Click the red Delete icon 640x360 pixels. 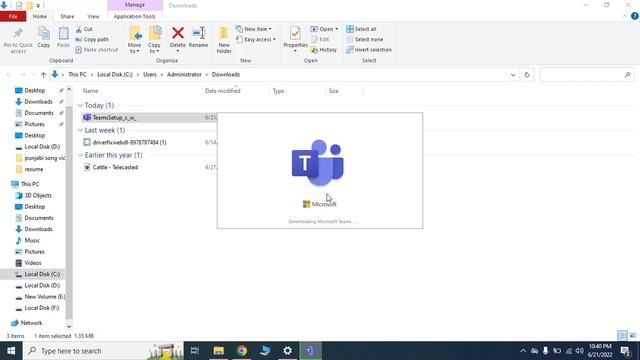[178, 33]
